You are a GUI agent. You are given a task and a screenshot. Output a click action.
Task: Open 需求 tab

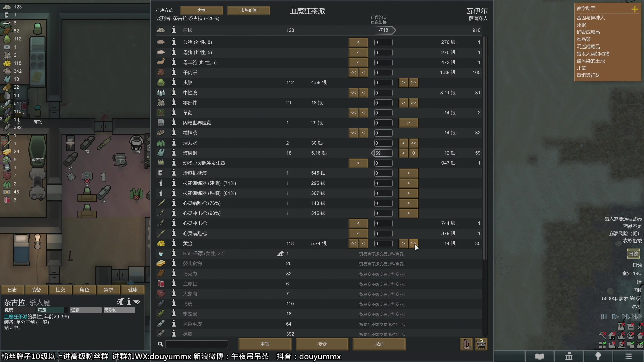[109, 290]
